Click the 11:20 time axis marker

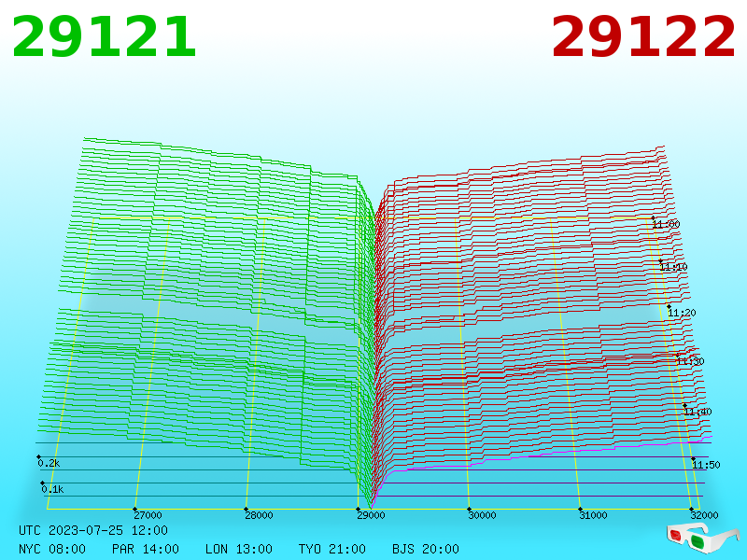click(682, 313)
